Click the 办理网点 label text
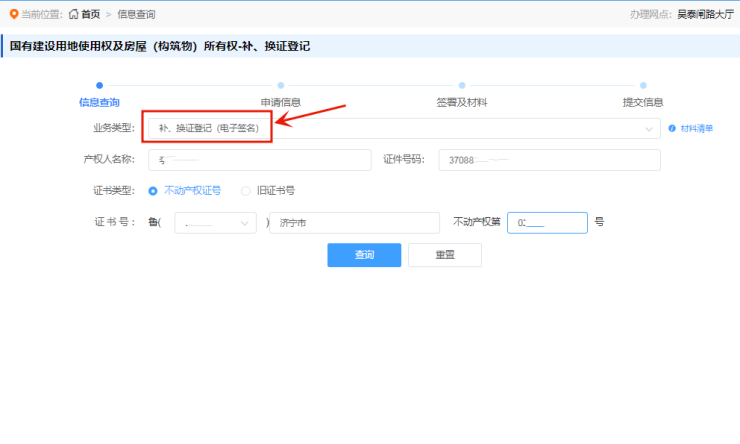 (651, 14)
